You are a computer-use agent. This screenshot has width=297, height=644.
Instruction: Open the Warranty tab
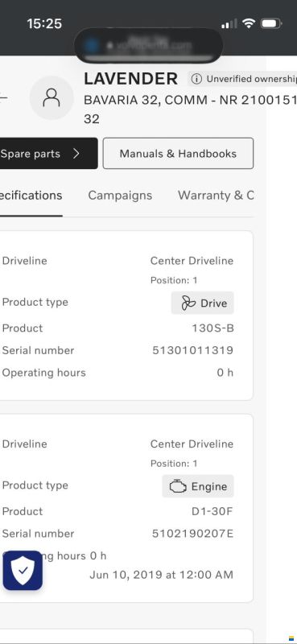[x=216, y=195]
